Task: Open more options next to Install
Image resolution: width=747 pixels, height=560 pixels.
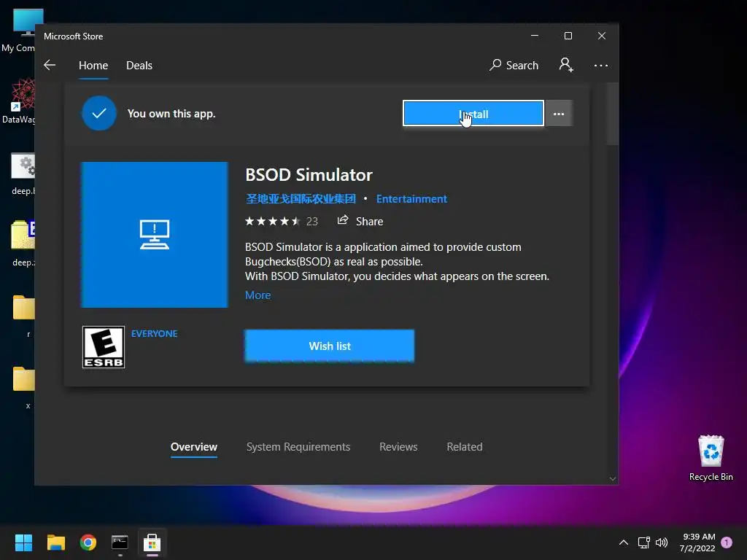Action: 558,114
